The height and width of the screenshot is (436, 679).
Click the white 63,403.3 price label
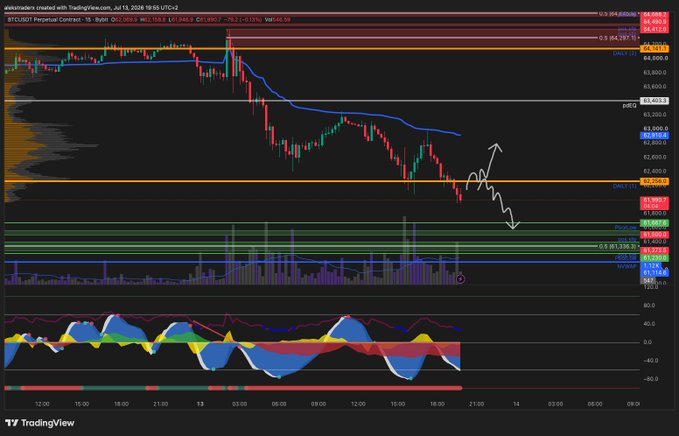tap(654, 100)
